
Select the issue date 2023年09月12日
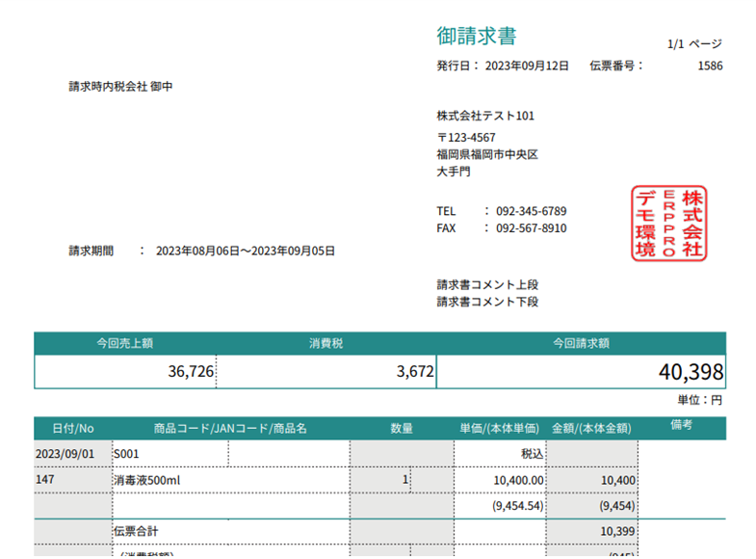pyautogui.click(x=527, y=67)
